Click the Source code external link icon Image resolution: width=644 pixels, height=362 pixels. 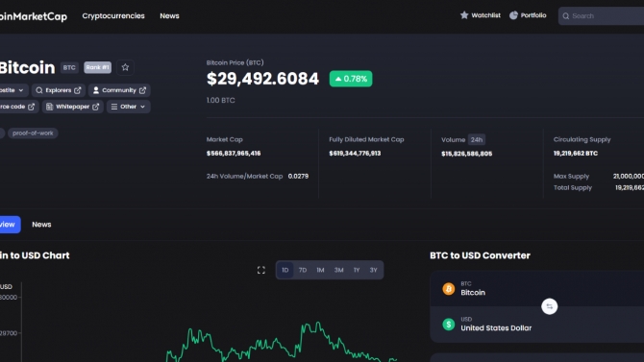tap(31, 107)
